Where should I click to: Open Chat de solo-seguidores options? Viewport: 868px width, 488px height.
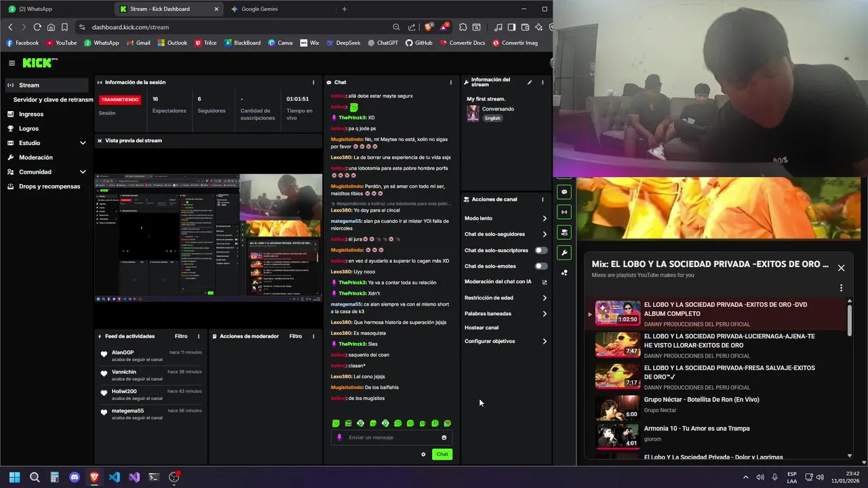tap(506, 235)
